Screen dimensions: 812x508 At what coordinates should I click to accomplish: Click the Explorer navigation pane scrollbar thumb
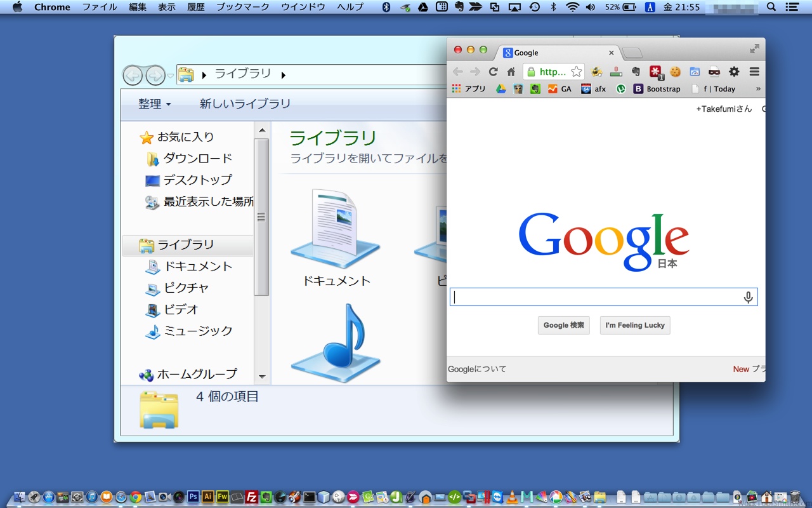(261, 217)
